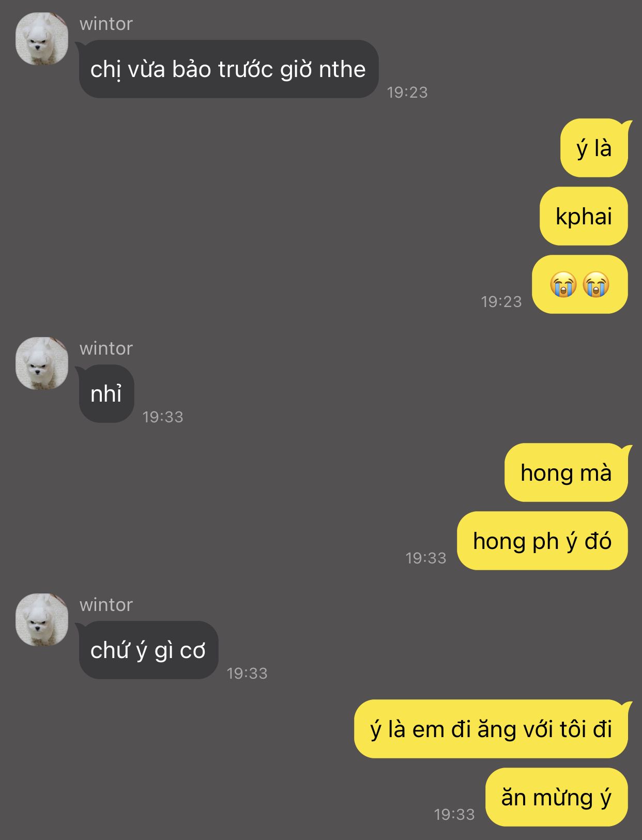Tap wintor's avatar beside 'chứ ý gì cơ'
This screenshot has width=642, height=840.
(x=42, y=620)
